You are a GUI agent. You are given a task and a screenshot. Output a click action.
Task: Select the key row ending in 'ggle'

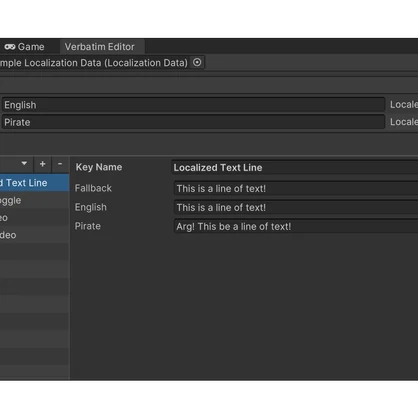pos(34,200)
